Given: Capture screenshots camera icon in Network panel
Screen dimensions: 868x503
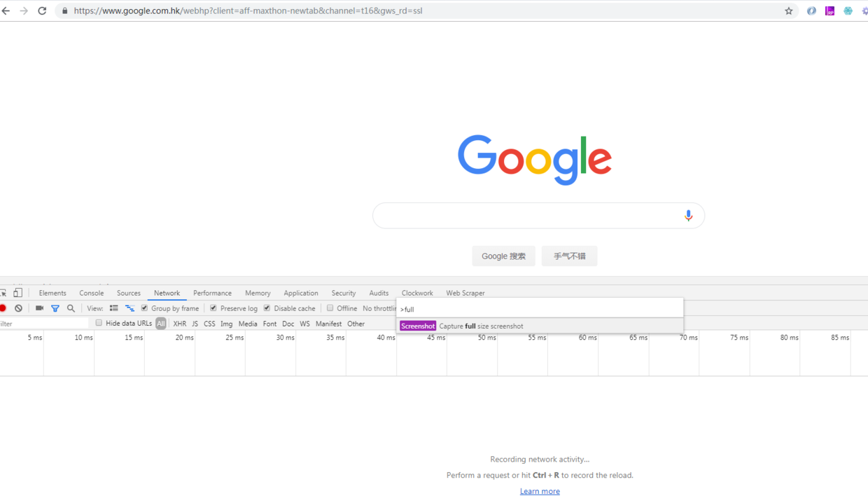Looking at the screenshot, I should 39,308.
